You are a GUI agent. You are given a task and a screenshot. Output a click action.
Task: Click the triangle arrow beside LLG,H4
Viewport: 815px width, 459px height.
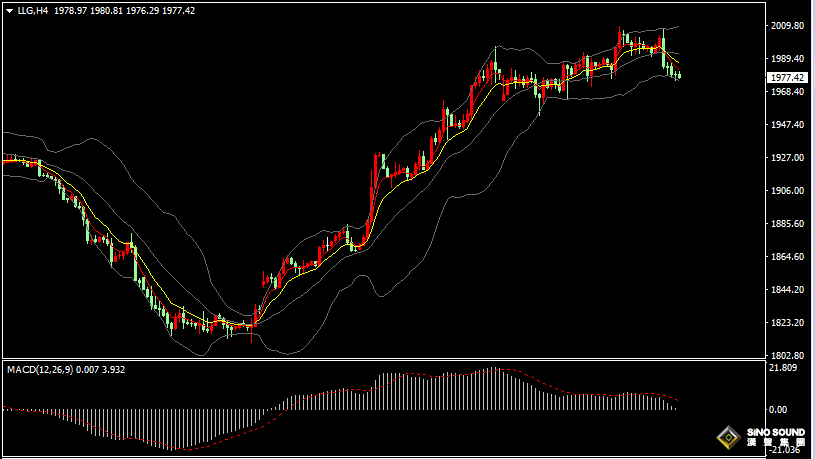point(8,10)
